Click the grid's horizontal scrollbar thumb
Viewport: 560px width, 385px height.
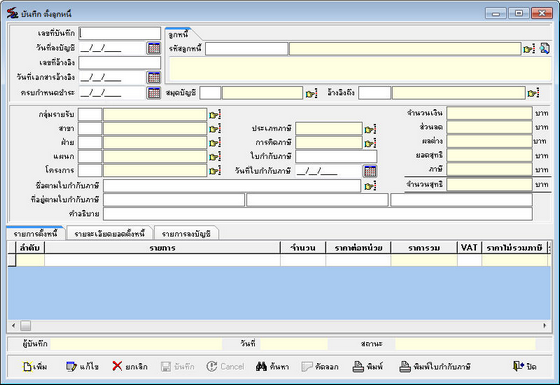(x=25, y=325)
